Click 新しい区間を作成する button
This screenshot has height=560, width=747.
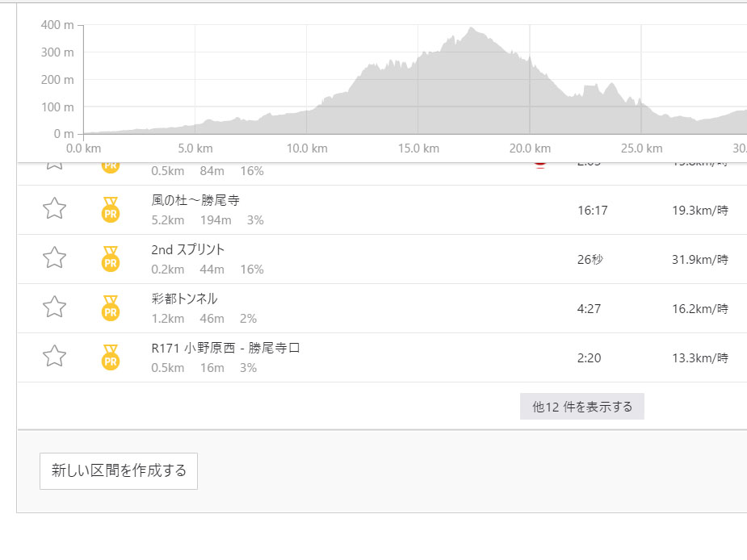pos(119,471)
